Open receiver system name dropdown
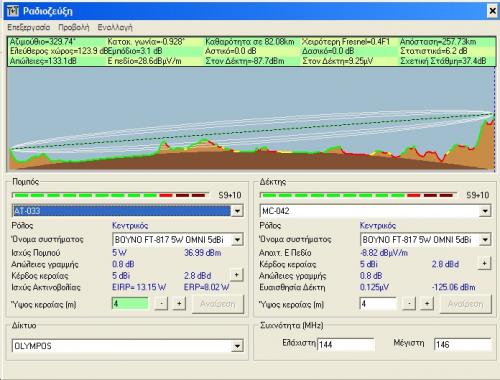Screen dimensions: 500x380 pos(485,240)
